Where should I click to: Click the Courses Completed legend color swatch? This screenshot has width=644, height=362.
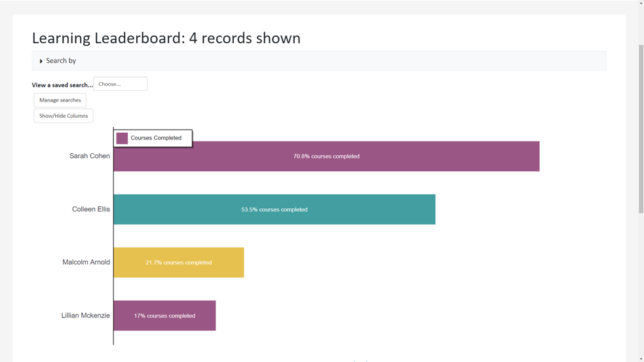click(122, 138)
